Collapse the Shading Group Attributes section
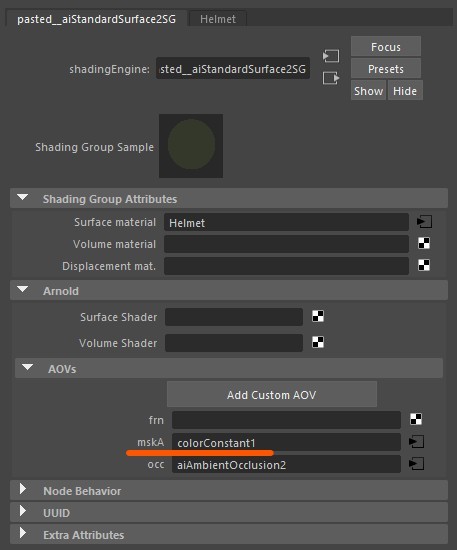 point(23,198)
